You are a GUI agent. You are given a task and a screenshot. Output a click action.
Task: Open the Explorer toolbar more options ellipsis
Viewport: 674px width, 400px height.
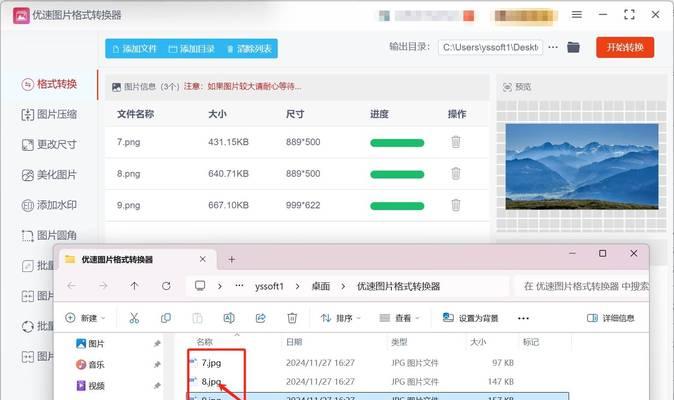[x=523, y=318]
